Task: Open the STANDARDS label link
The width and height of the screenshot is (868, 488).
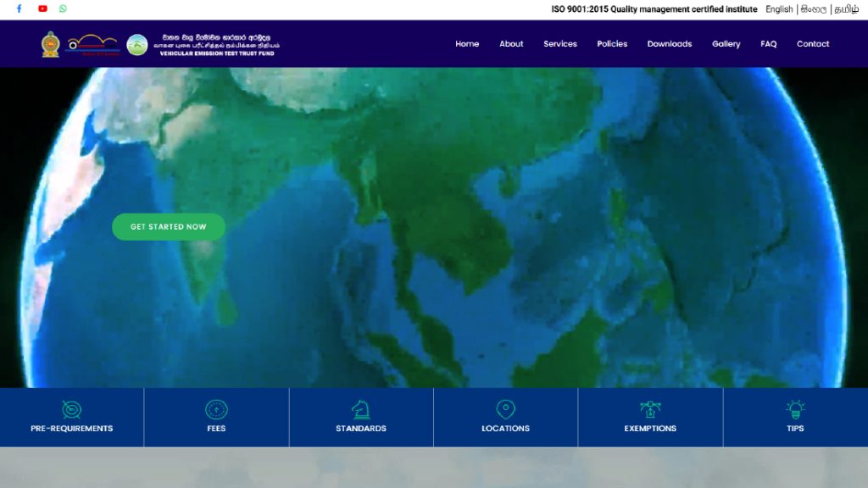Action: 361,428
